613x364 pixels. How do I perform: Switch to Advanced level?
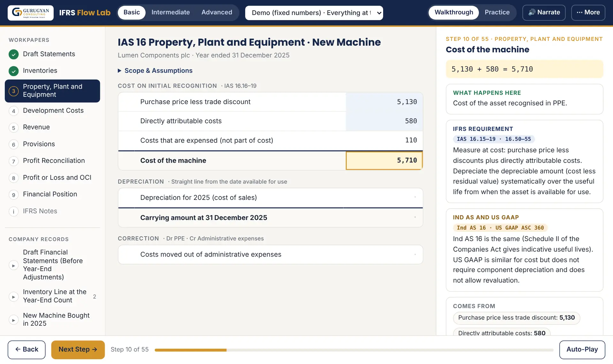(x=217, y=12)
